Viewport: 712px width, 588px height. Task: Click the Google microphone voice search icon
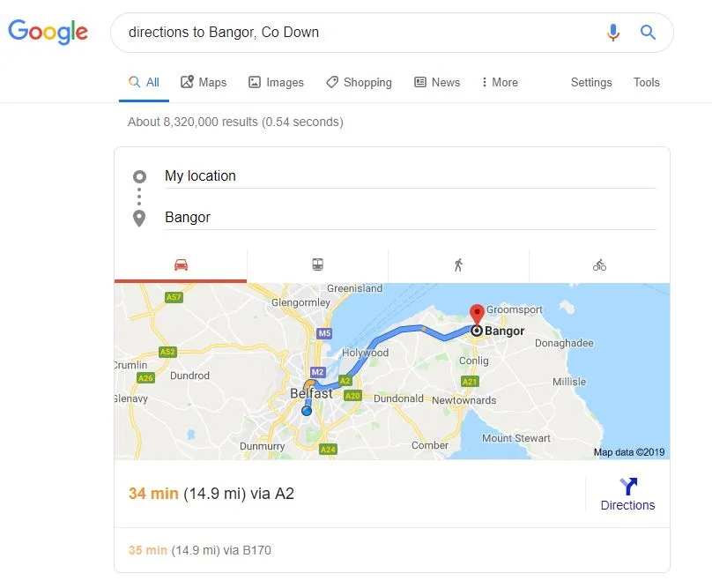(x=613, y=32)
